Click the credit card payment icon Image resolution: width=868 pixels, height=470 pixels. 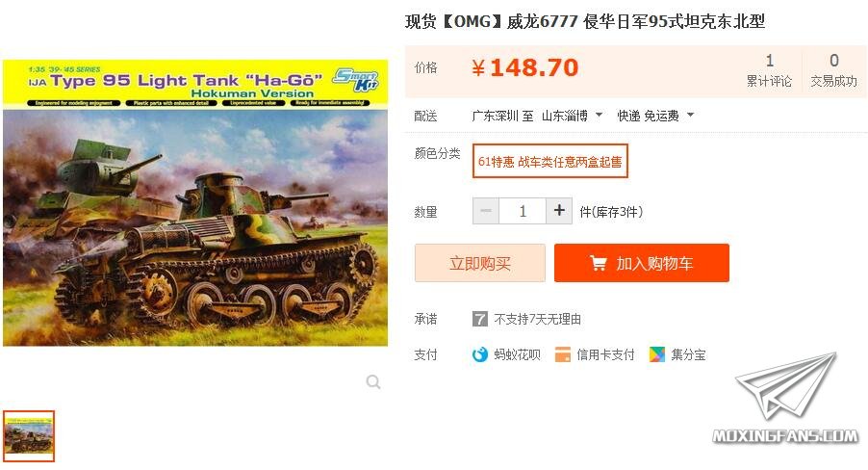tap(562, 354)
